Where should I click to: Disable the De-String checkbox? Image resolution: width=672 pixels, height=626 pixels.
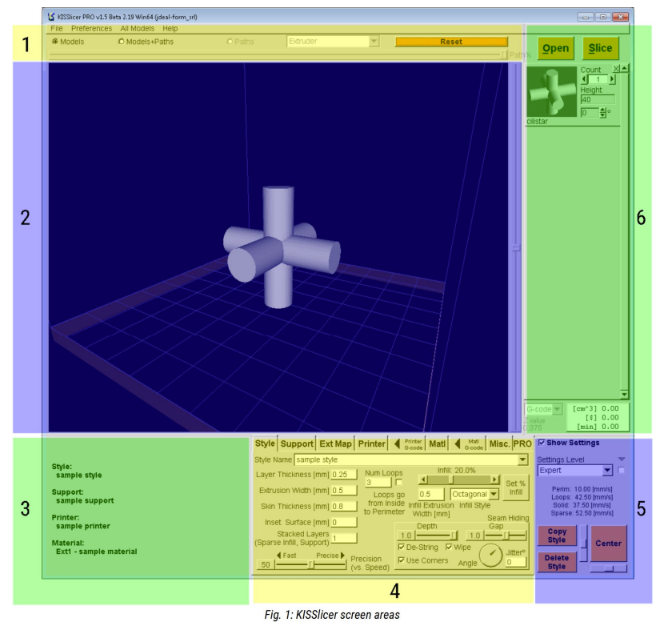point(402,548)
